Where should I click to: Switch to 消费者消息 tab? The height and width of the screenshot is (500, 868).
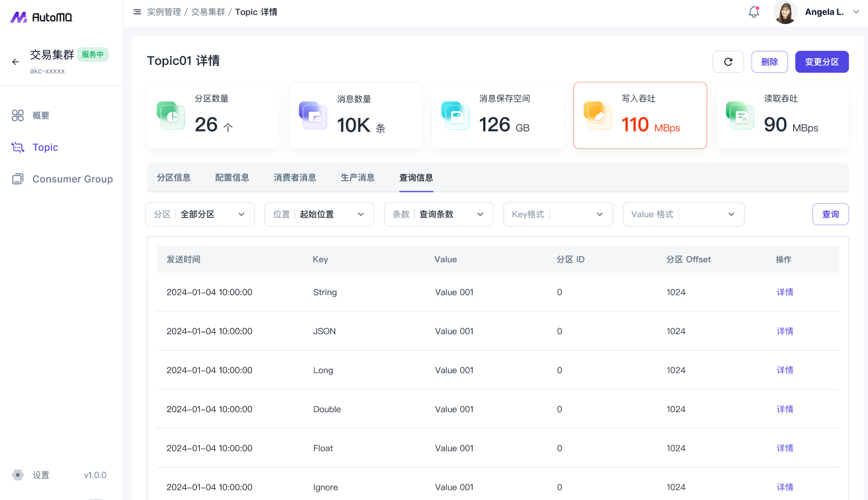[295, 178]
